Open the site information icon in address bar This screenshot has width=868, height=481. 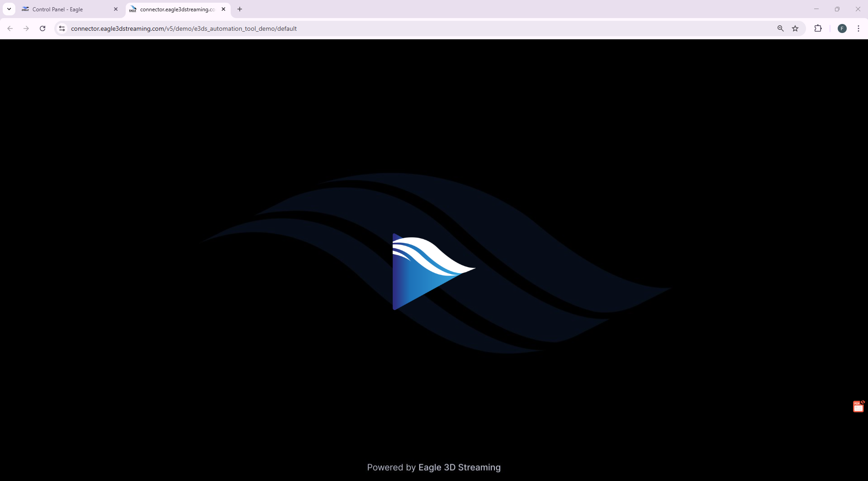[x=62, y=28]
